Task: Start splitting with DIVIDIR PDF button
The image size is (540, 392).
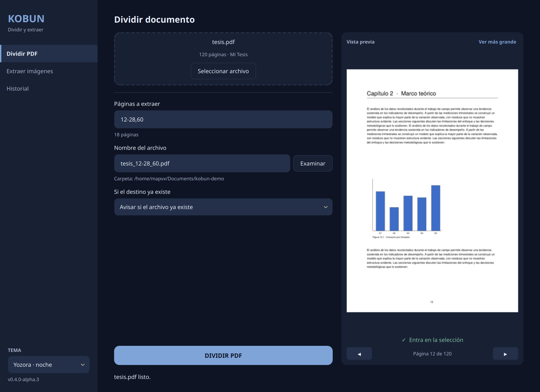Action: [223, 355]
